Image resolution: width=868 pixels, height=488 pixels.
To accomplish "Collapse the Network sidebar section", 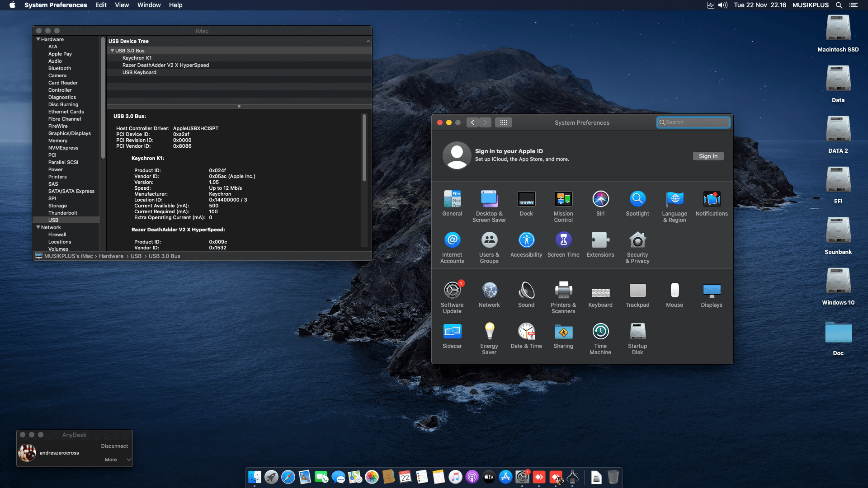I will tap(38, 227).
